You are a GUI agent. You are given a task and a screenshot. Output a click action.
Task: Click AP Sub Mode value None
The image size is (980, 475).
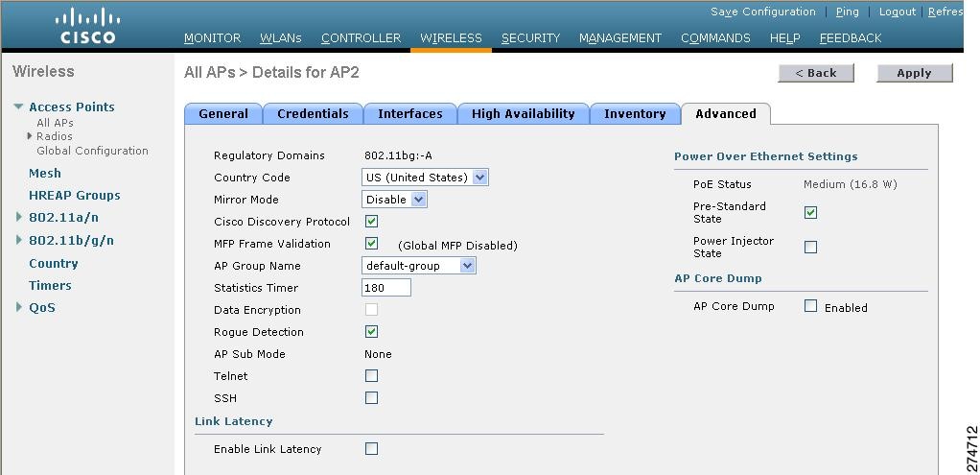pos(378,354)
